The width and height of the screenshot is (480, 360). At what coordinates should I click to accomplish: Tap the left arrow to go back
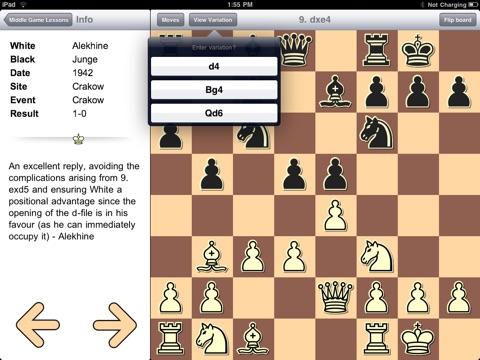click(x=38, y=325)
